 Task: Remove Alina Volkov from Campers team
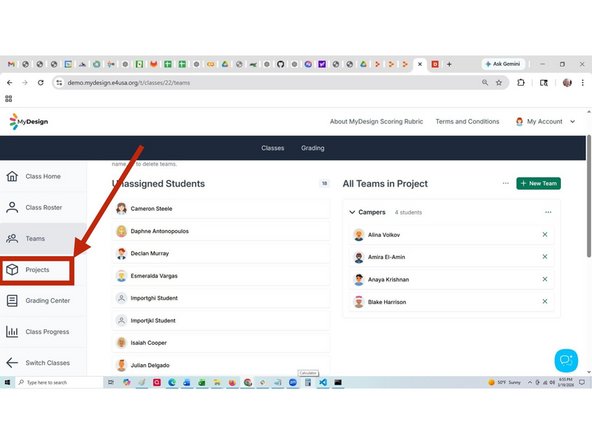tap(545, 234)
